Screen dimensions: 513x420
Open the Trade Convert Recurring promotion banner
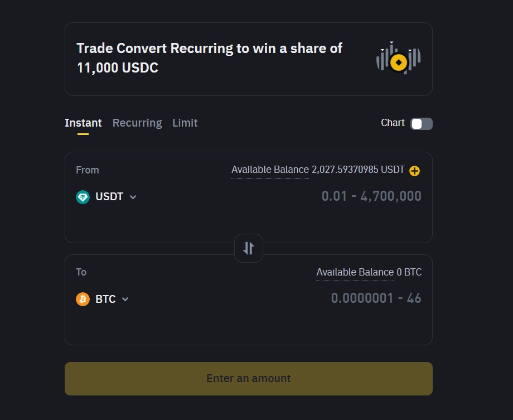tap(210, 57)
